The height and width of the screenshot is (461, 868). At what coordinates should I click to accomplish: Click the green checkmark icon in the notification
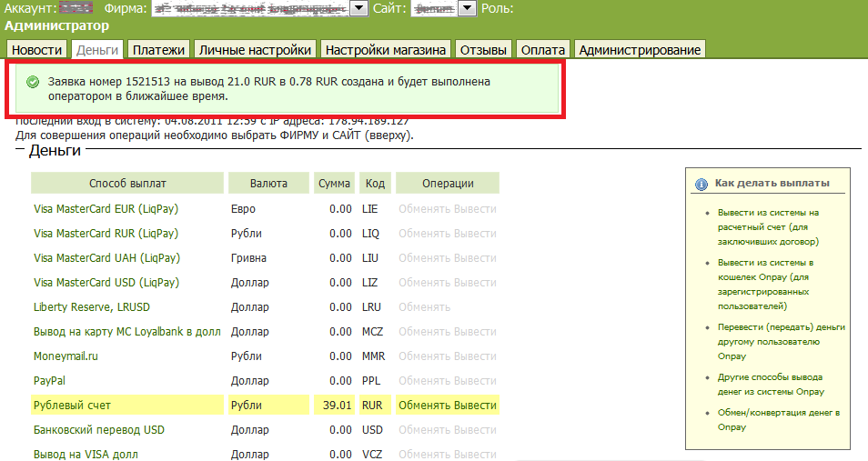pyautogui.click(x=33, y=83)
